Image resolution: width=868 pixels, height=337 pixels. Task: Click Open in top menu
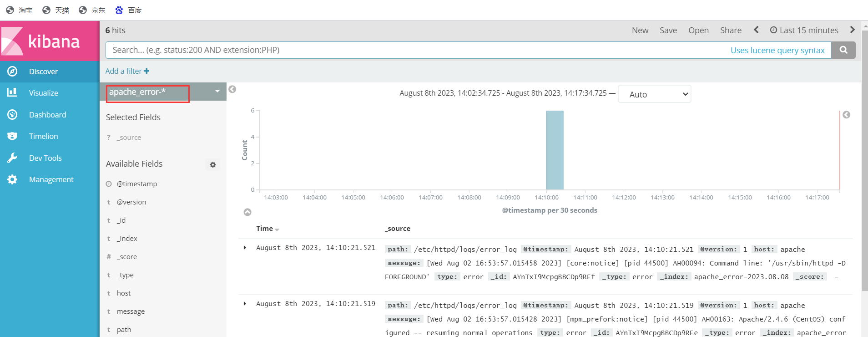pyautogui.click(x=698, y=30)
